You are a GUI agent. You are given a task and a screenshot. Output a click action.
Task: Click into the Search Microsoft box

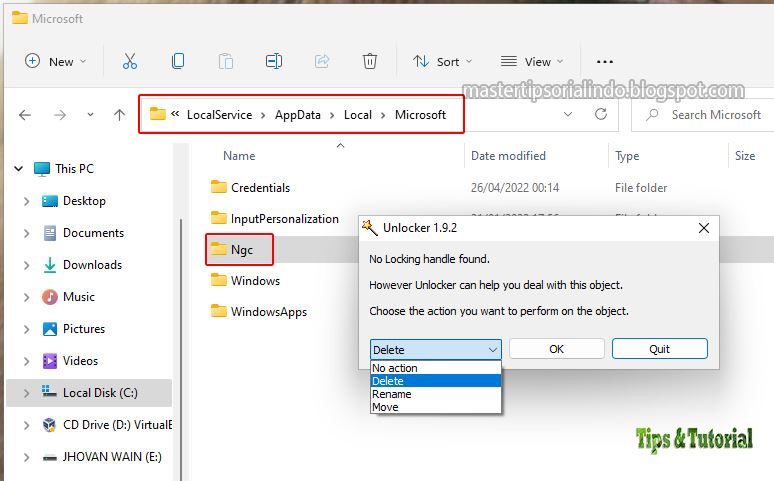pyautogui.click(x=703, y=115)
